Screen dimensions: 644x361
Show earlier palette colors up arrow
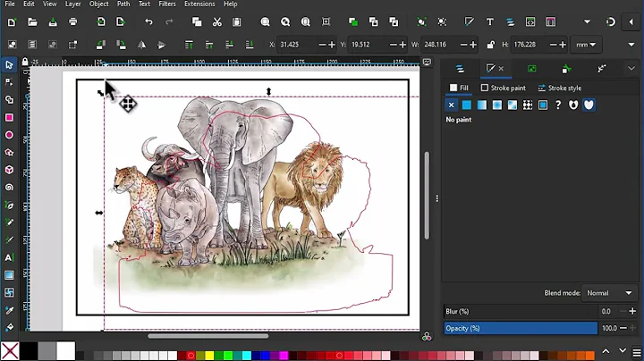point(606,351)
